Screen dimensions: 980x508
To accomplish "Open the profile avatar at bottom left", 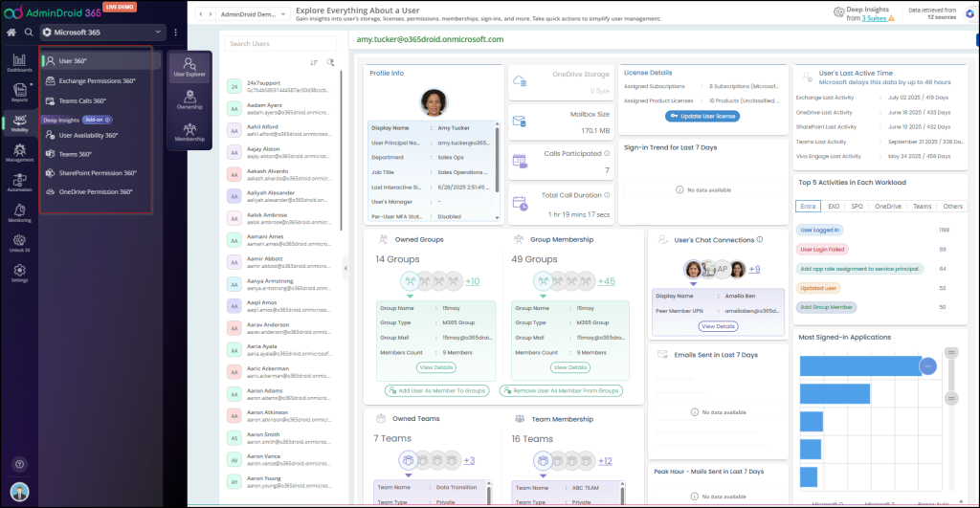I will 19,492.
